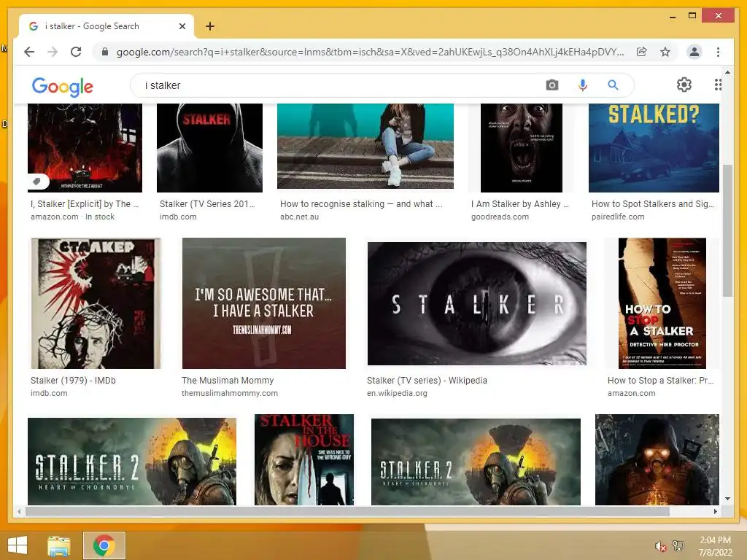Search by image using the camera icon
The image size is (747, 560).
552,85
